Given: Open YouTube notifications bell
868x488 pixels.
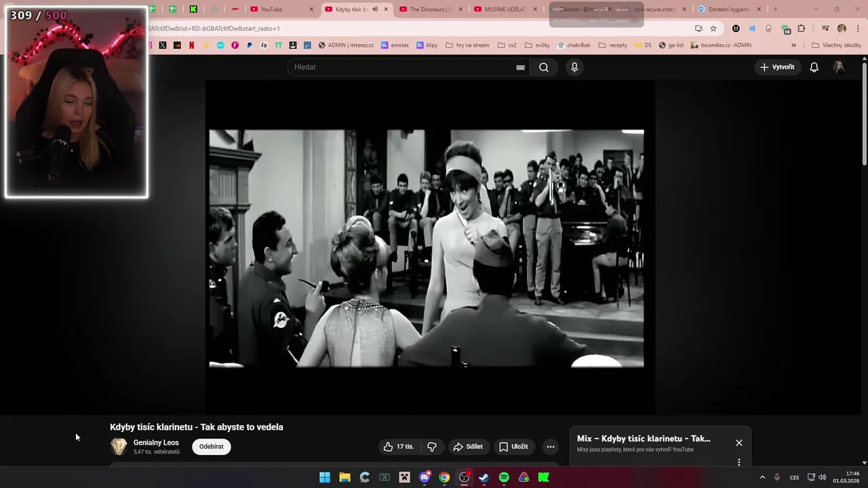Looking at the screenshot, I should tap(814, 67).
